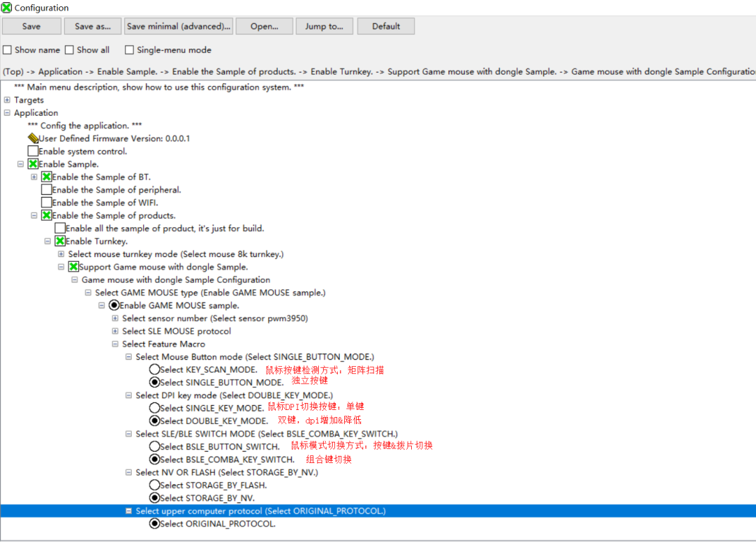This screenshot has width=756, height=542.
Task: Click the pencil icon beside User Defined Firmware Version
Action: tap(33, 138)
